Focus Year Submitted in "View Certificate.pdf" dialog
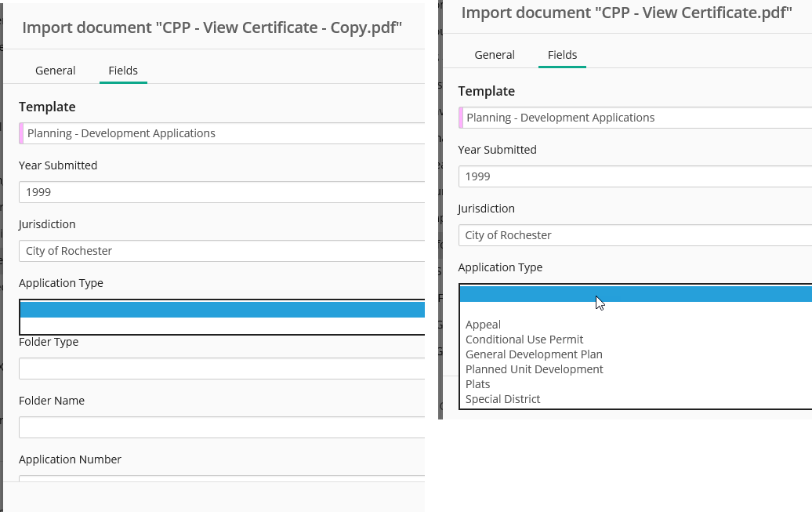The height and width of the screenshot is (512, 812). pyautogui.click(x=635, y=176)
